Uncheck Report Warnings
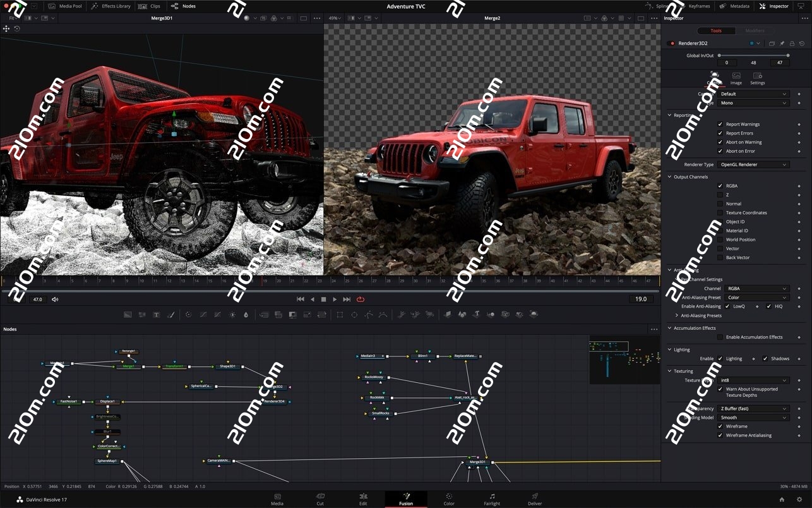The image size is (812, 508). click(720, 124)
